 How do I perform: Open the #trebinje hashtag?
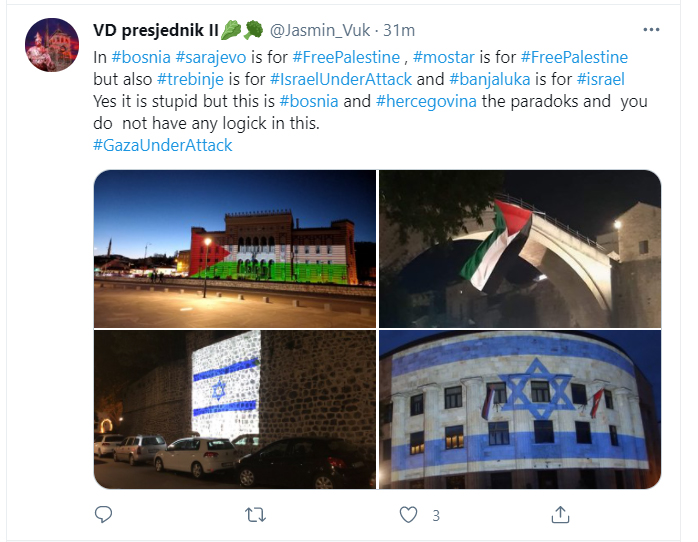[x=190, y=79]
